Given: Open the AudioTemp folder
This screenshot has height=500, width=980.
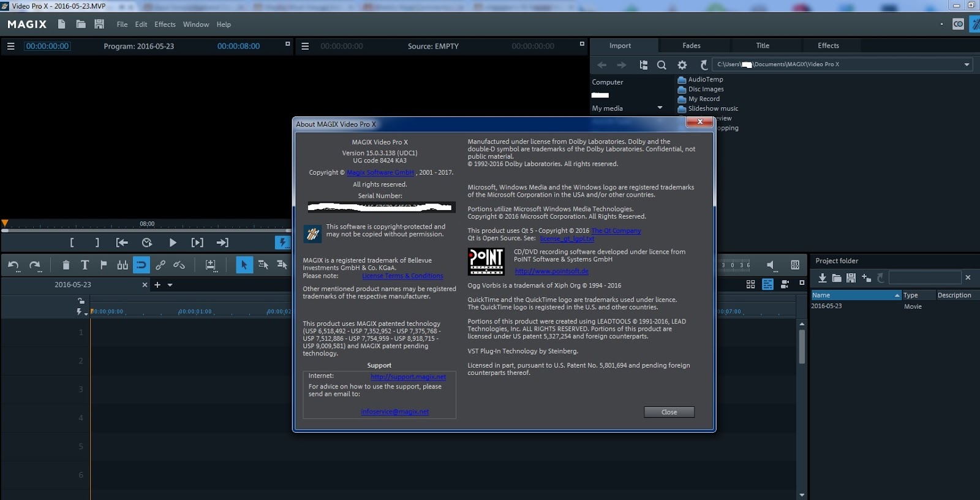Looking at the screenshot, I should [700, 80].
